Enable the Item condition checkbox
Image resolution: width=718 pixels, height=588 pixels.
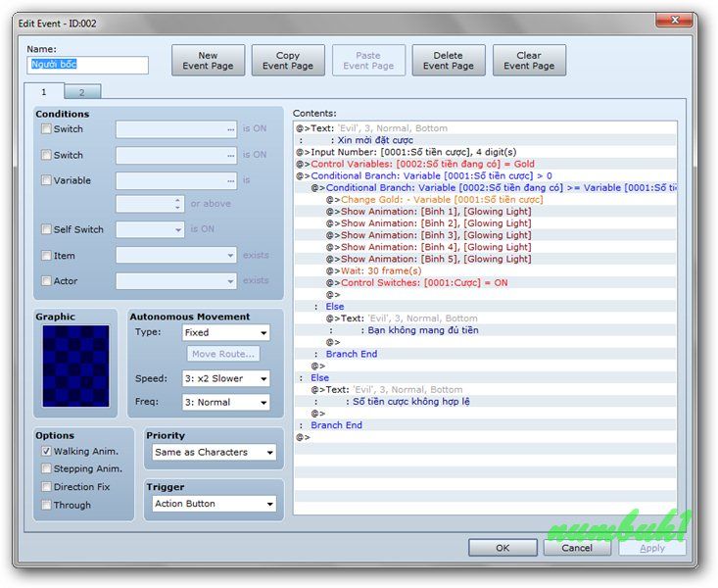tap(46, 255)
